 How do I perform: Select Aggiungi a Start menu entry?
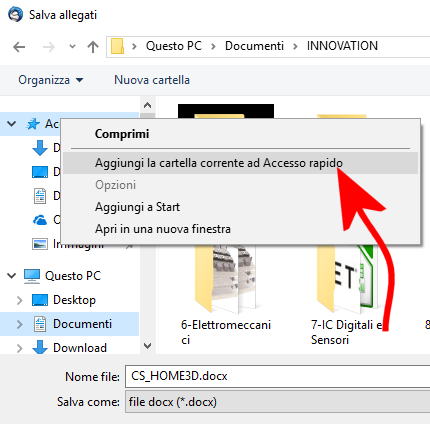137,207
